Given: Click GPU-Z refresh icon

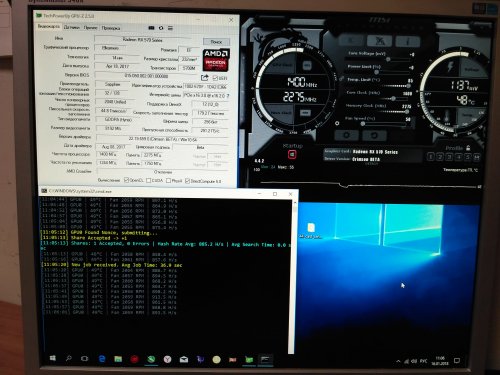Looking at the screenshot, I should click(x=161, y=28).
